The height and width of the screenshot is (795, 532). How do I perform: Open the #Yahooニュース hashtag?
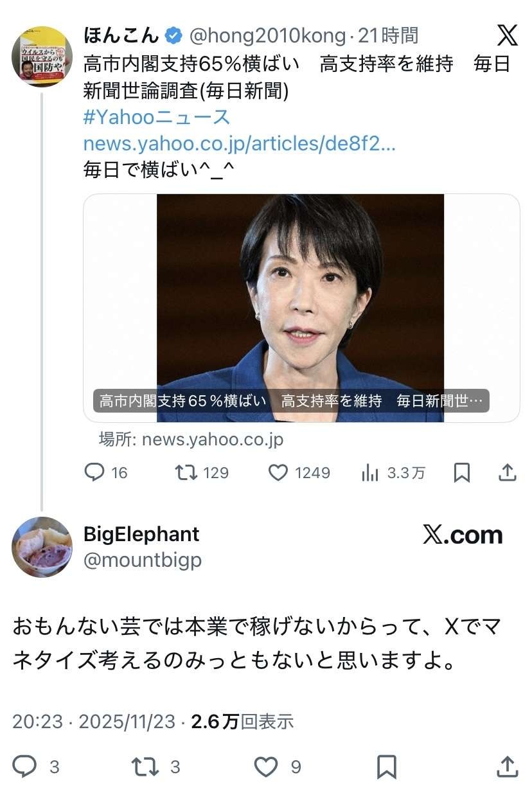coord(157,118)
